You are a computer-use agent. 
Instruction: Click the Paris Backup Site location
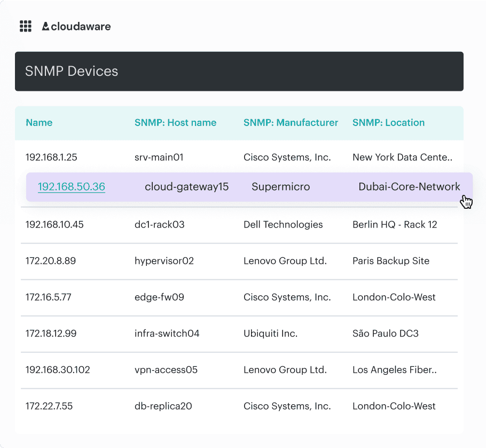(x=391, y=261)
